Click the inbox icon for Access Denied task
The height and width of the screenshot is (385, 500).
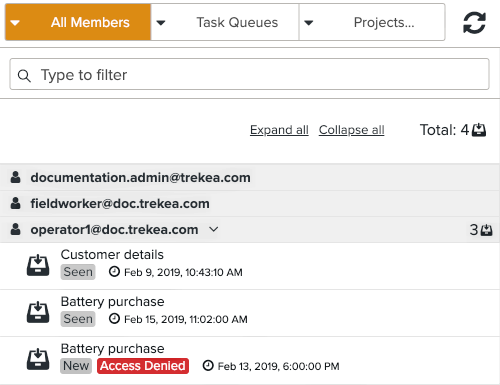[38, 359]
